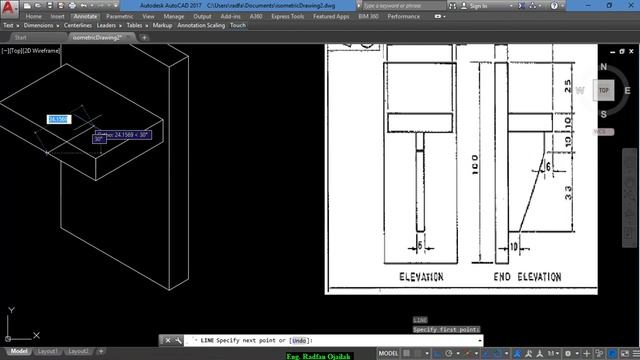Screen dimensions: 640x360
Task: Click the Annotation Scaling panel label
Action: point(201,25)
